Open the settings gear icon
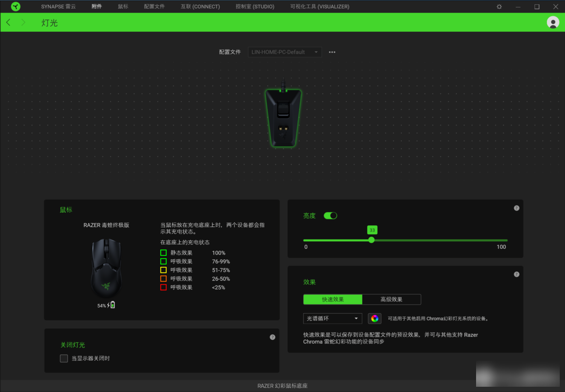The image size is (565, 392). [499, 7]
